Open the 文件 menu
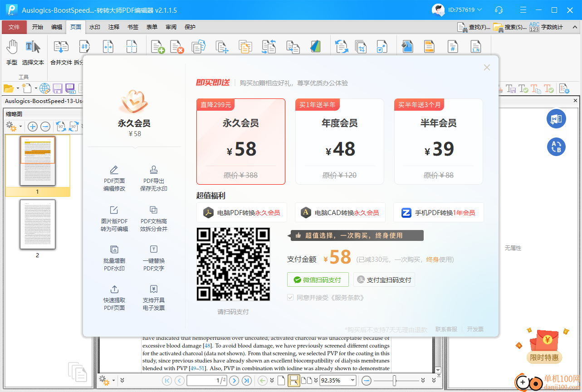Image resolution: width=582 pixels, height=392 pixels. (14, 27)
